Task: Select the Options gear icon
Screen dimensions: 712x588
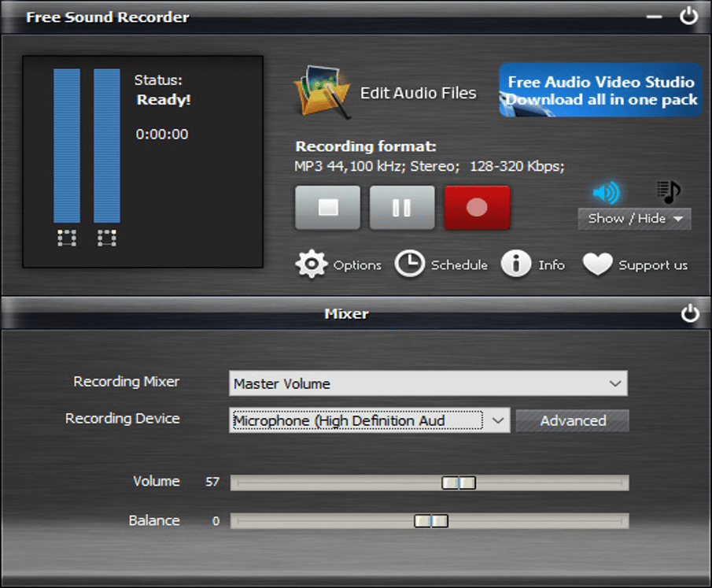Action: (312, 264)
